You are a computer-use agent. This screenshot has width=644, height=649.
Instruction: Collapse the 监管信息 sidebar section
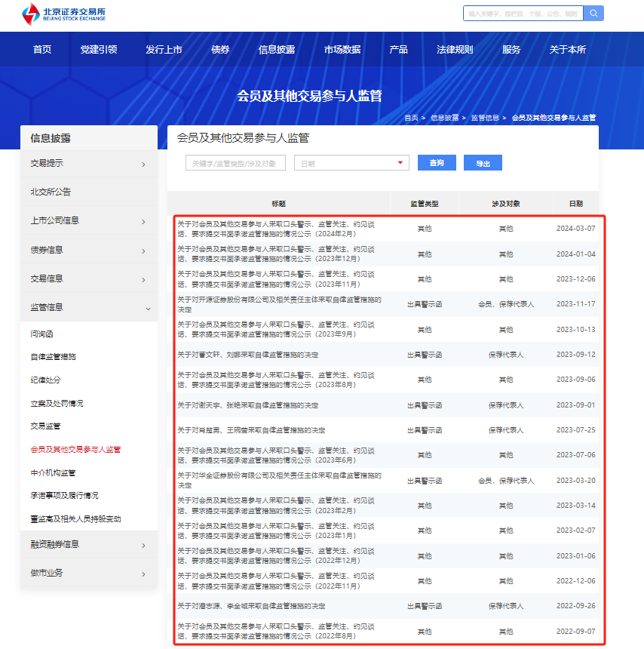click(x=148, y=309)
